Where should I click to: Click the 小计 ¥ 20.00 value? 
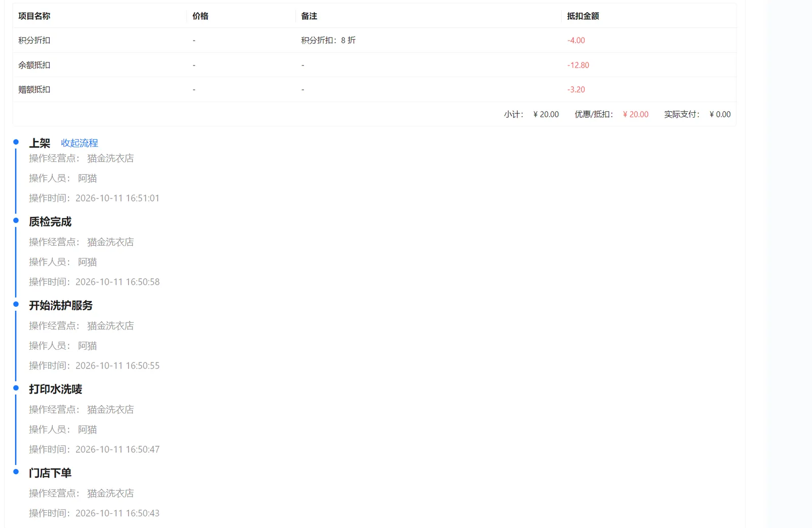(x=546, y=114)
